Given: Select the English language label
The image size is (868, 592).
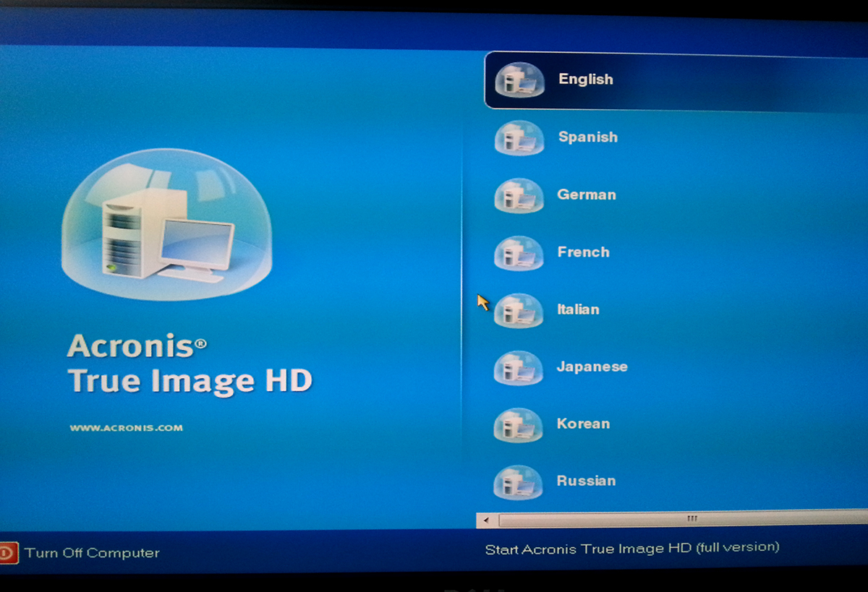Looking at the screenshot, I should (x=586, y=80).
